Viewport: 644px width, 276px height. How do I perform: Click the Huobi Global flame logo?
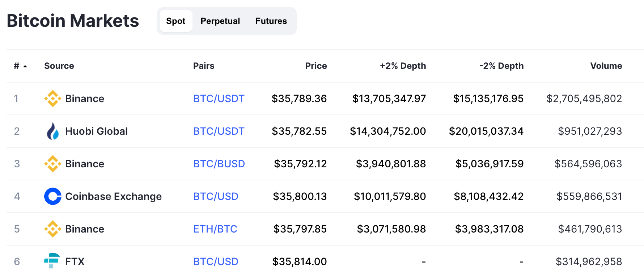pos(53,131)
